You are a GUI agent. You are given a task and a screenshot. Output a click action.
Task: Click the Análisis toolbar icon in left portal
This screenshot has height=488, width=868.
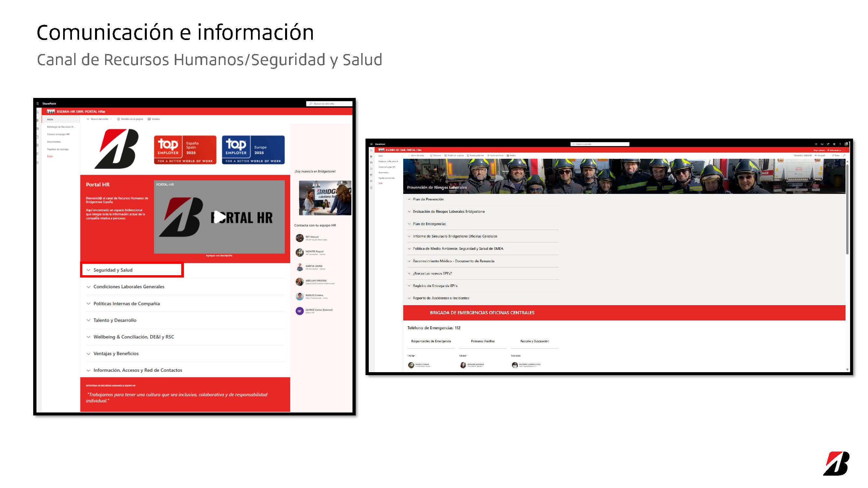click(149, 119)
